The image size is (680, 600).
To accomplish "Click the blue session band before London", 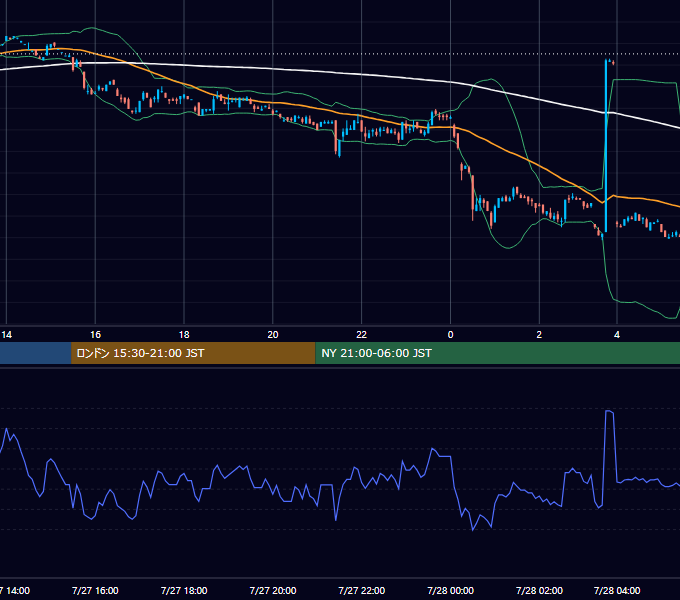I will 36,353.
